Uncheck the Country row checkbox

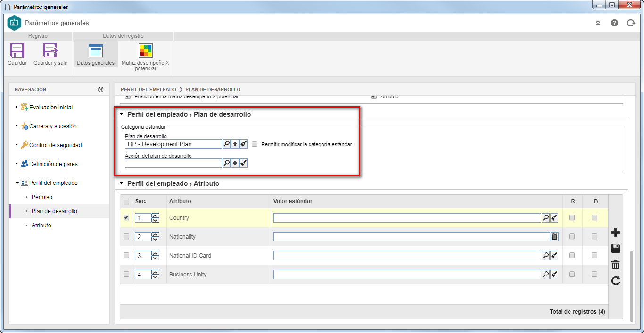(x=126, y=217)
